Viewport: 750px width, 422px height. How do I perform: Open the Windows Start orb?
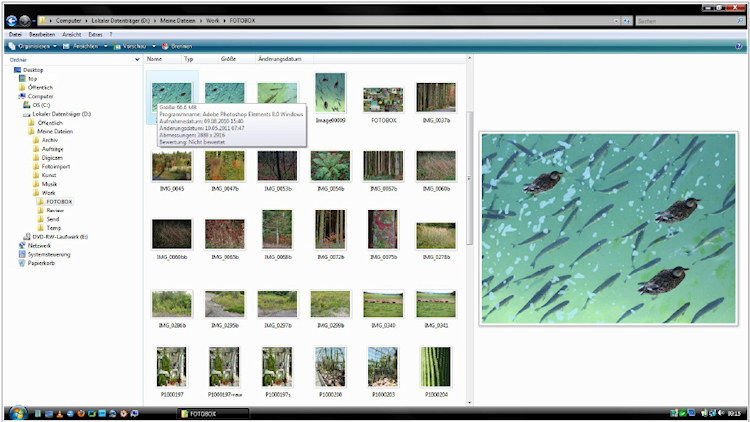coord(15,412)
